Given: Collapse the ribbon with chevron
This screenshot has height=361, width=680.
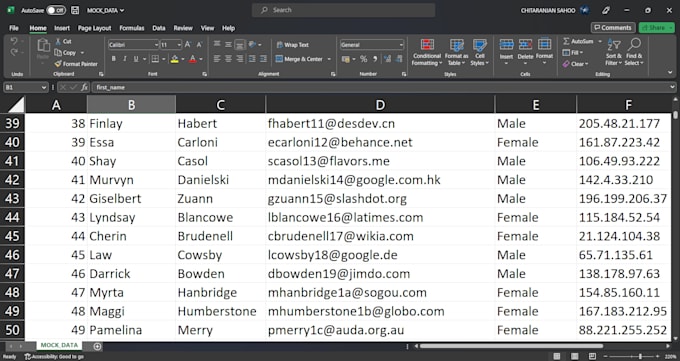Looking at the screenshot, I should click(670, 73).
